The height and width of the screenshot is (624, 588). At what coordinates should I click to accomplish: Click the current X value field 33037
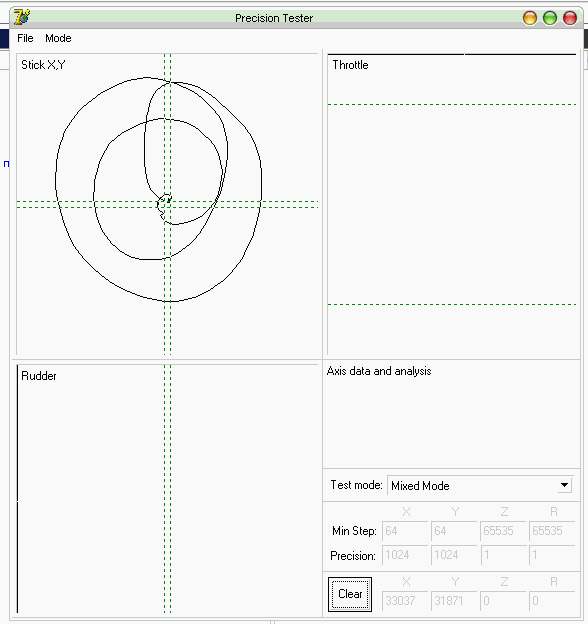(x=405, y=601)
